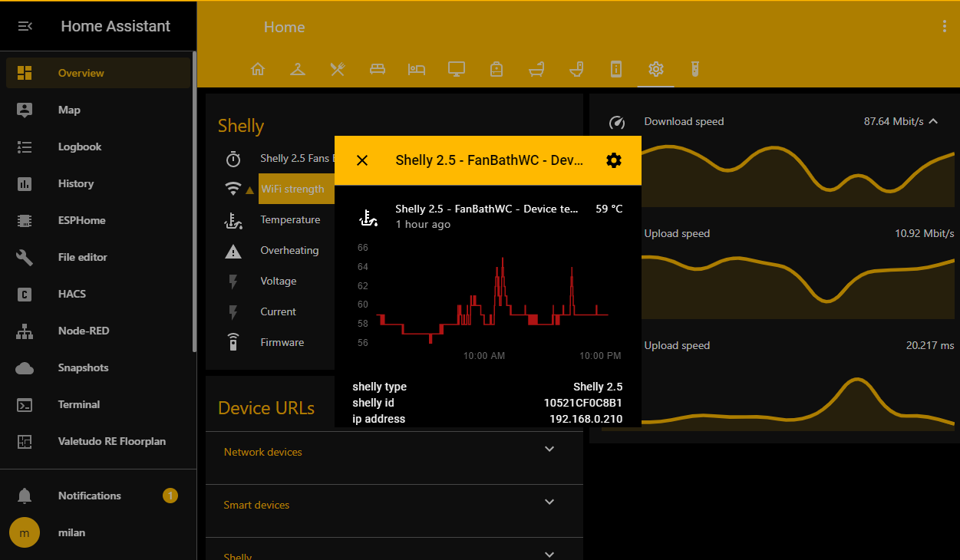Click the Terminal icon in sidebar
960x560 pixels.
(25, 404)
